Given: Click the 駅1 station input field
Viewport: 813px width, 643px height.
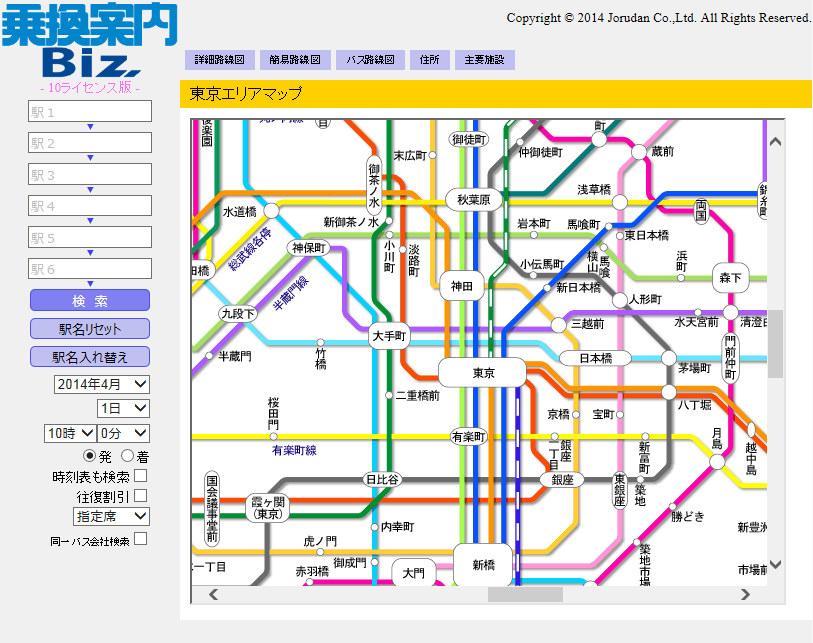Looking at the screenshot, I should 90,111.
